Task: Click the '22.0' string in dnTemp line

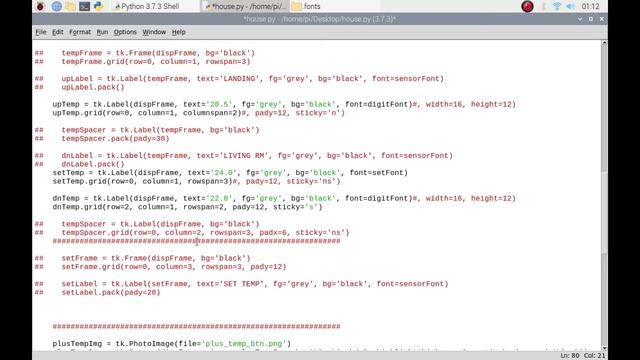Action: pos(219,198)
